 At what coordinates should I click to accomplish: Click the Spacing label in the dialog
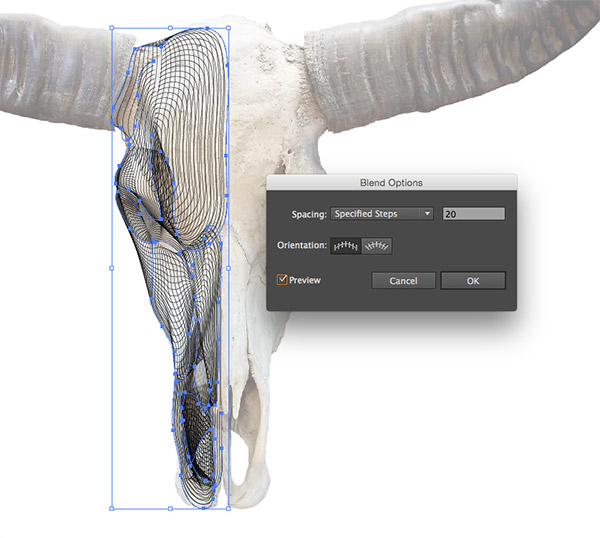[309, 214]
